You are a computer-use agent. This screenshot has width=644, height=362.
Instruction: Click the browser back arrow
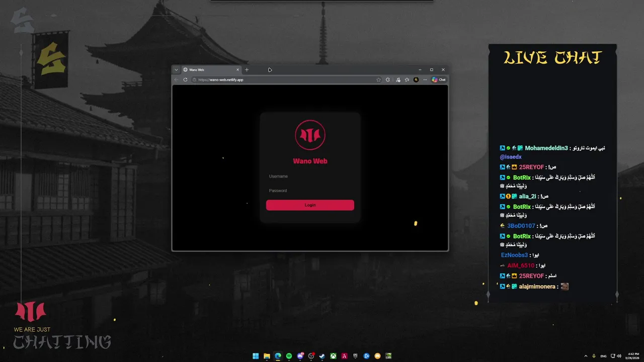[x=176, y=79]
